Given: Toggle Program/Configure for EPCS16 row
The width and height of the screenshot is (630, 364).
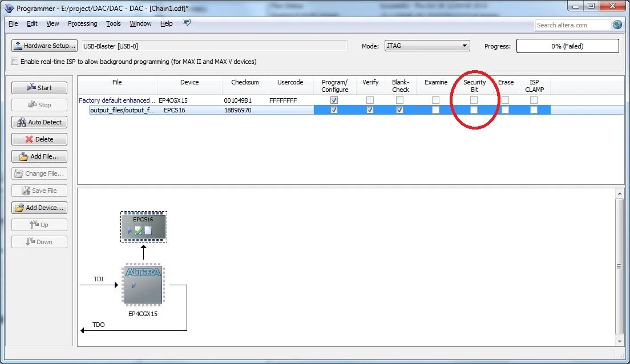Looking at the screenshot, I should click(x=334, y=110).
